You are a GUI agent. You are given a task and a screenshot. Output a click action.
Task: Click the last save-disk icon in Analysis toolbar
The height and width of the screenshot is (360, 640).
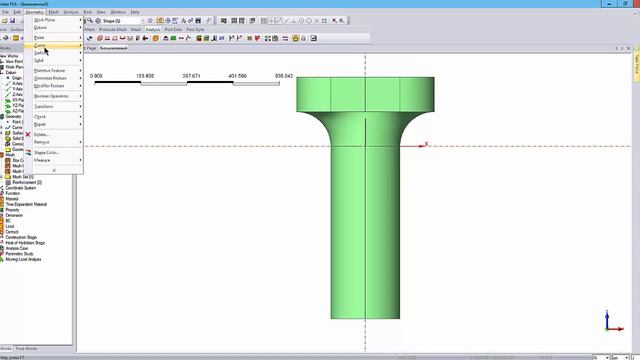coord(313,38)
